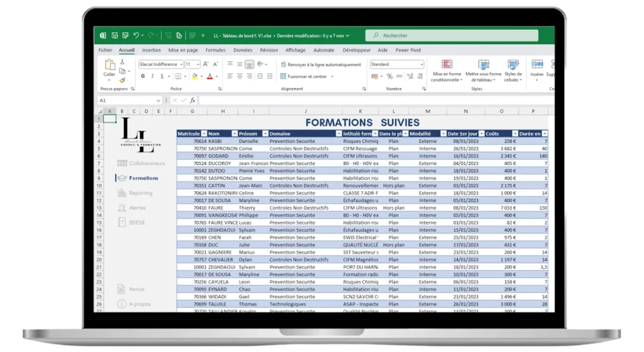Click the Undo arrow in the title bar
The image size is (644, 352).
136,36
